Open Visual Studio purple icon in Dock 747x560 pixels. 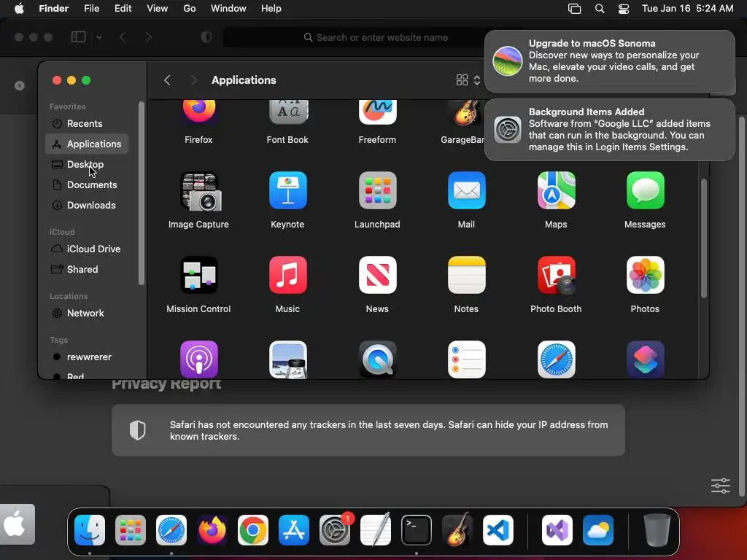tap(557, 530)
